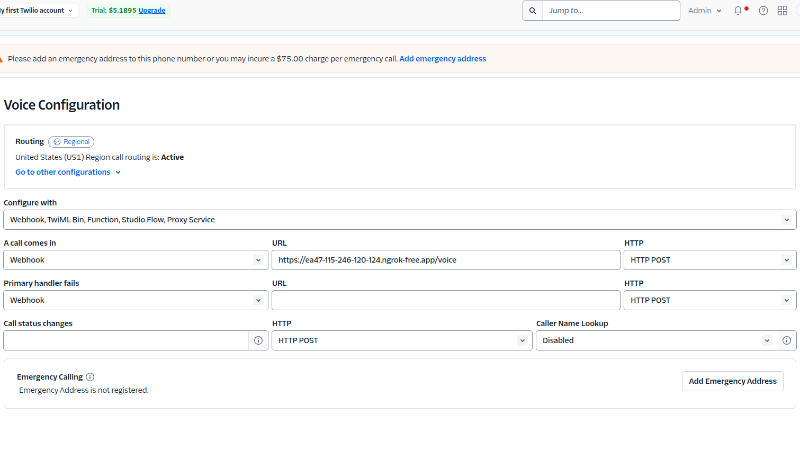Open HTTP POST dropdown for call comes in
The height and width of the screenshot is (450, 800).
710,260
